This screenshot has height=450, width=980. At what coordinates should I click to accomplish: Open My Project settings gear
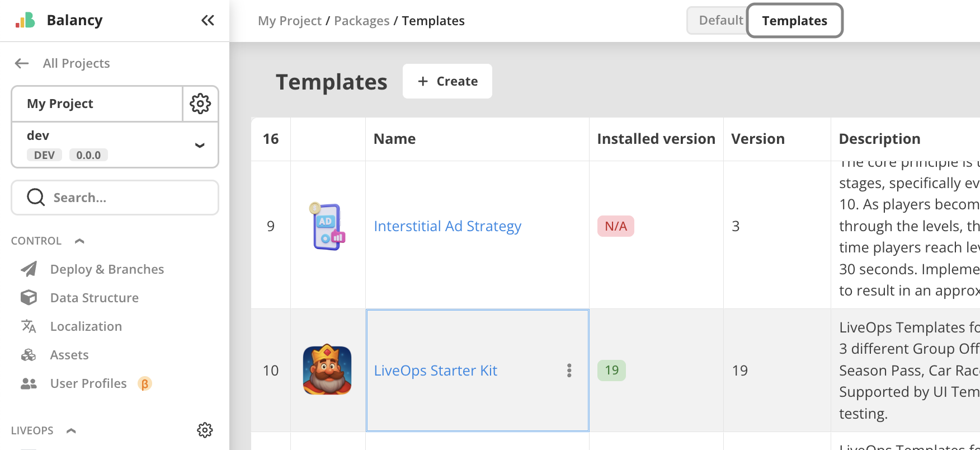tap(200, 104)
